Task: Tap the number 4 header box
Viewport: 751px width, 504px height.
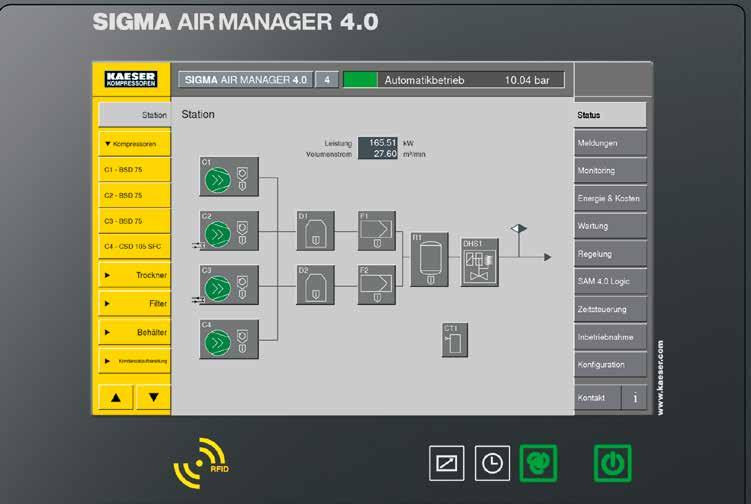Action: tap(327, 80)
